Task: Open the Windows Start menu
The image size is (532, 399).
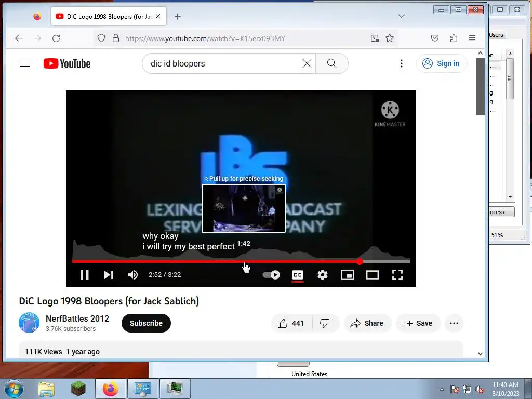Action: point(14,389)
